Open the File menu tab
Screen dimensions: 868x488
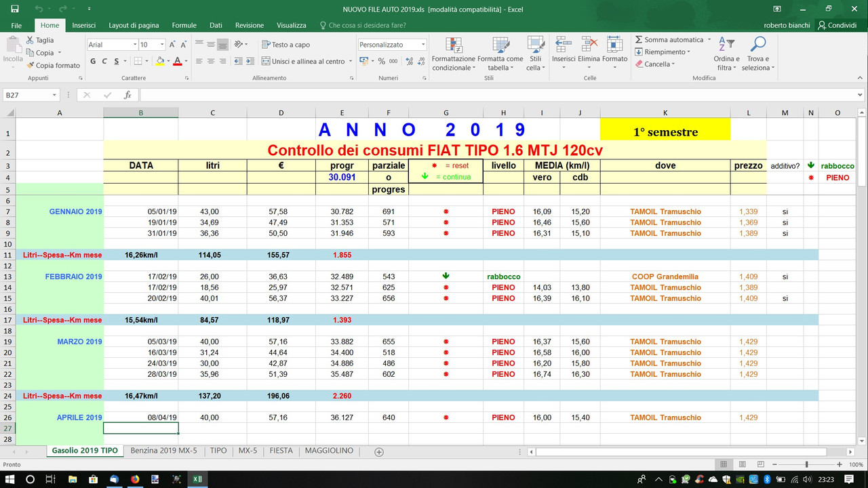point(17,25)
